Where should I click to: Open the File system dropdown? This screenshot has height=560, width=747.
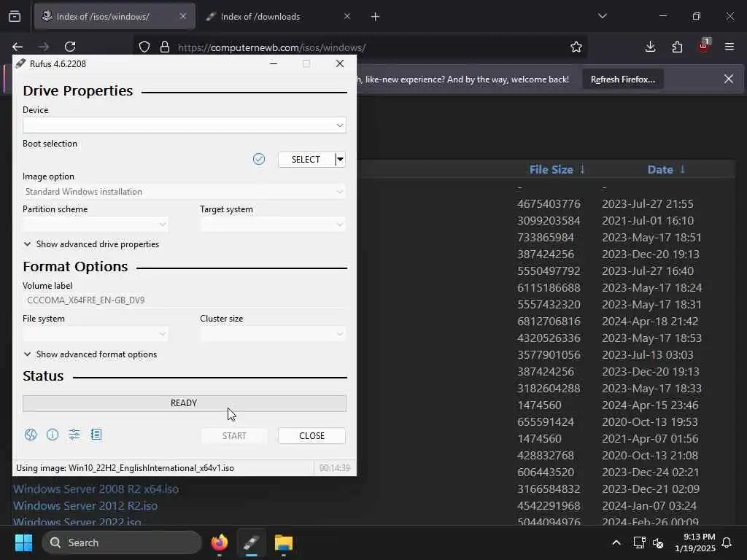(96, 334)
